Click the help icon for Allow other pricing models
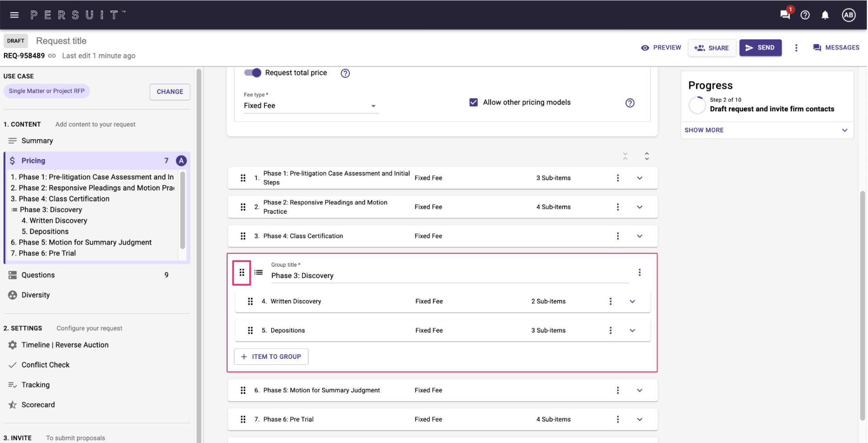This screenshot has width=868, height=443. tap(630, 103)
